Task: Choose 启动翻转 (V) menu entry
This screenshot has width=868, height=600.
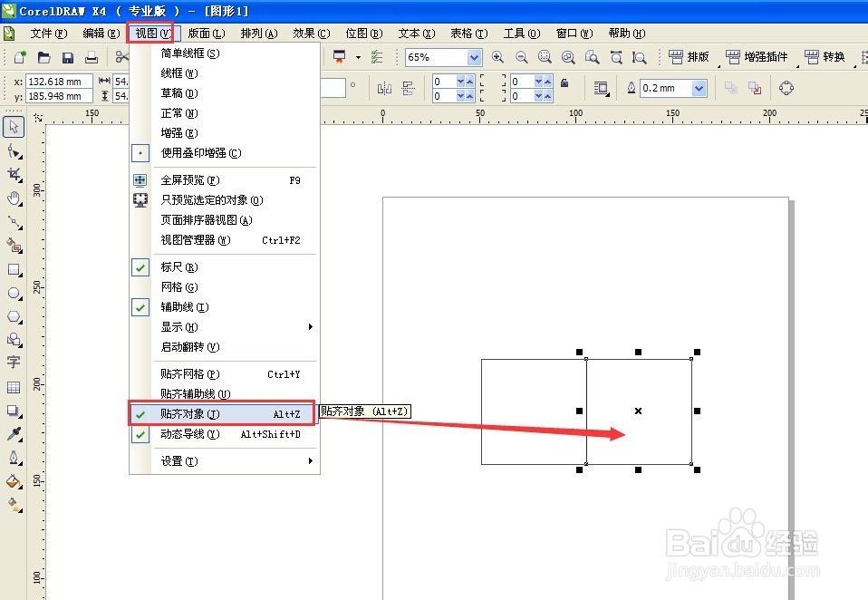Action: click(x=224, y=347)
